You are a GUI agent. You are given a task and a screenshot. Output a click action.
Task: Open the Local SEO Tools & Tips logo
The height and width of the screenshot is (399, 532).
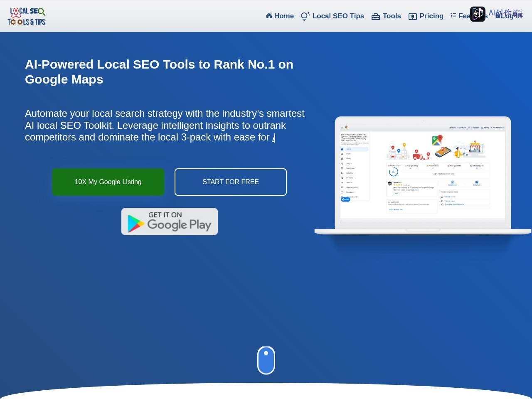(x=27, y=16)
